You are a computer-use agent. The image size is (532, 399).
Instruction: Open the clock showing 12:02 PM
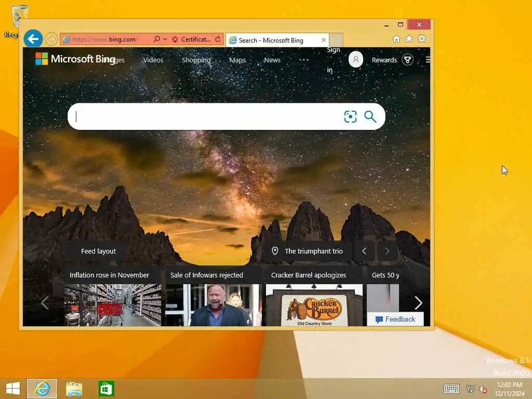(x=509, y=389)
